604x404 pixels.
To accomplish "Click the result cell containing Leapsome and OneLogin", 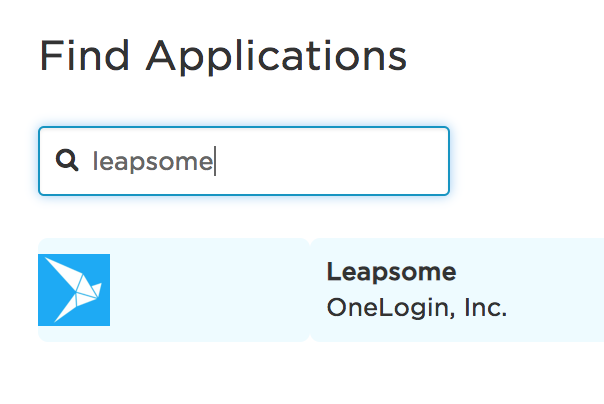I will 457,290.
